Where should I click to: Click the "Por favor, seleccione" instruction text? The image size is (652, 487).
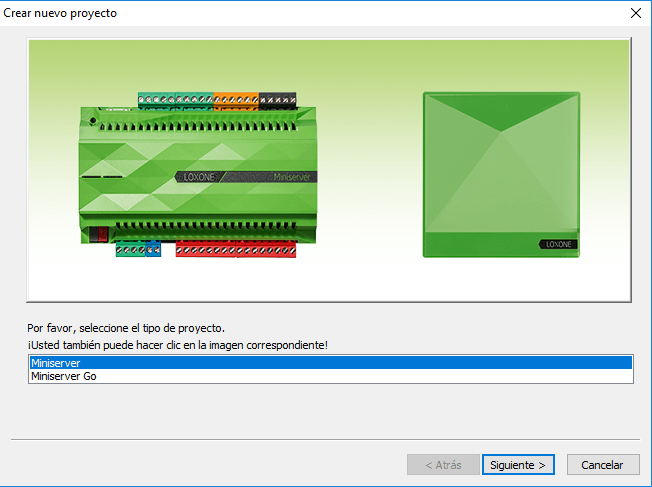[x=126, y=328]
